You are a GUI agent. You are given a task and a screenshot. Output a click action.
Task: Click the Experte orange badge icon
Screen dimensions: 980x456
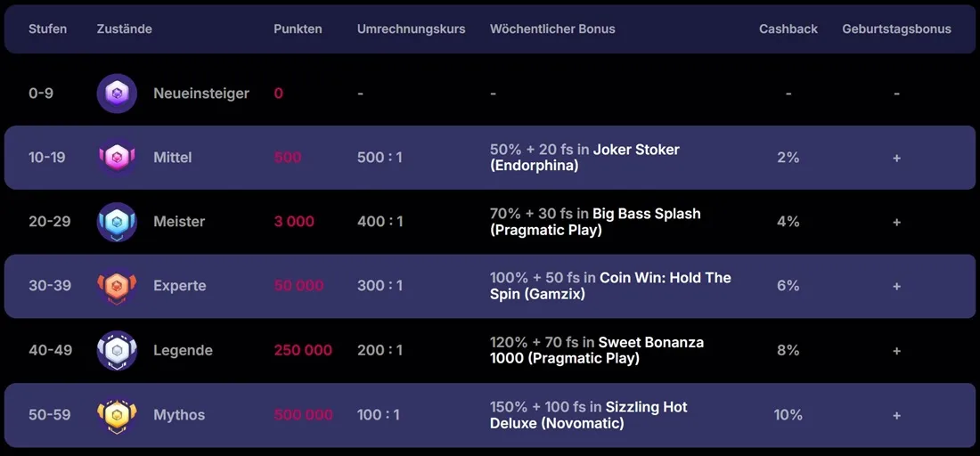[x=117, y=286]
